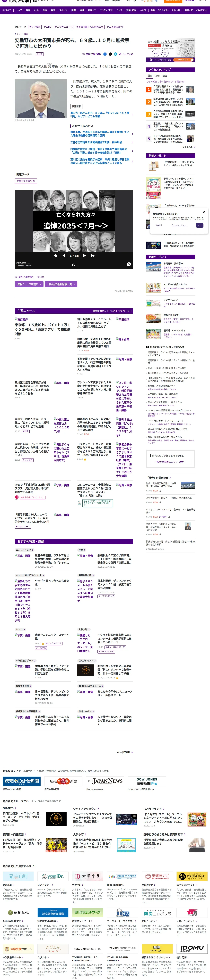Open idea market site logo
This screenshot has width=210, height=980.
pyautogui.click(x=122, y=876)
